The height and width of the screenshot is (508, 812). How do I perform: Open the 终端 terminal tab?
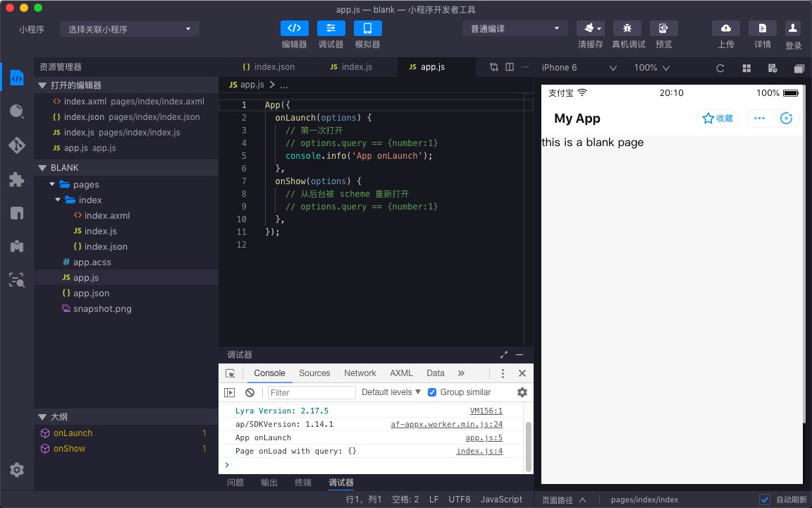pyautogui.click(x=303, y=483)
